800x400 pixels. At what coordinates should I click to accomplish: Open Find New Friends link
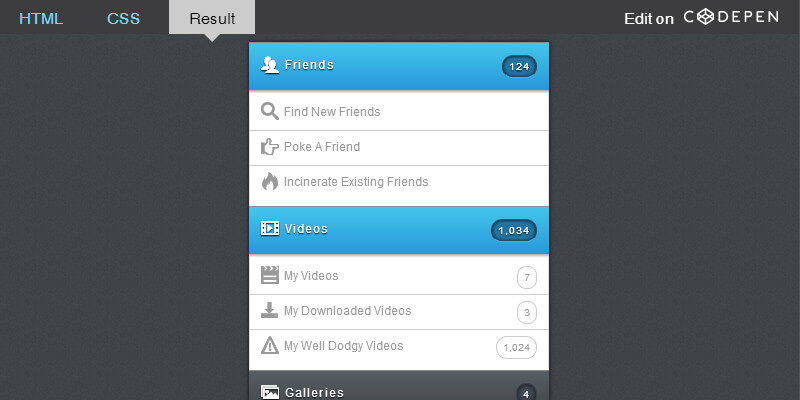tap(332, 112)
